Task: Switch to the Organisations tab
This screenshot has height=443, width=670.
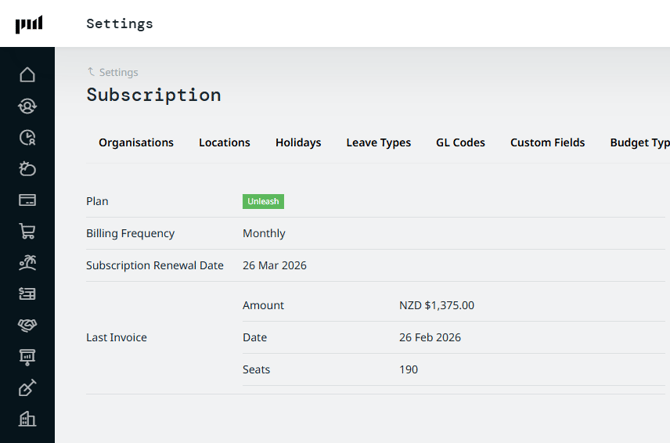Action: [x=136, y=143]
